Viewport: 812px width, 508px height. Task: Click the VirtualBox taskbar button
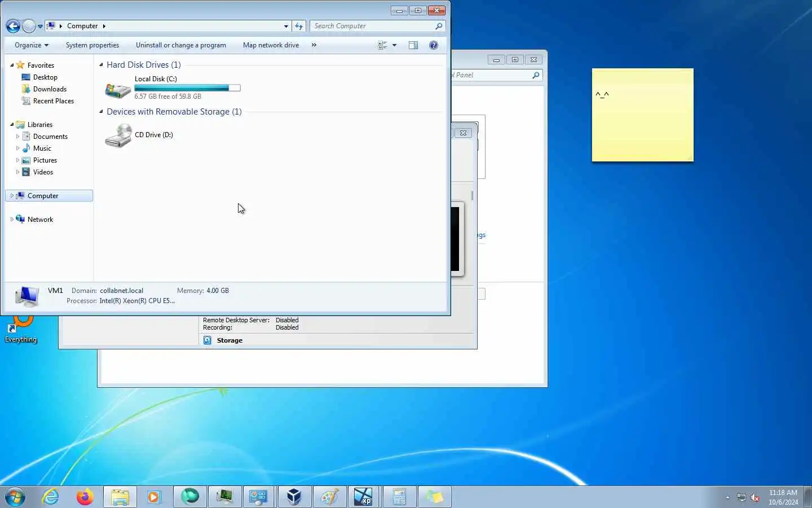pos(294,497)
